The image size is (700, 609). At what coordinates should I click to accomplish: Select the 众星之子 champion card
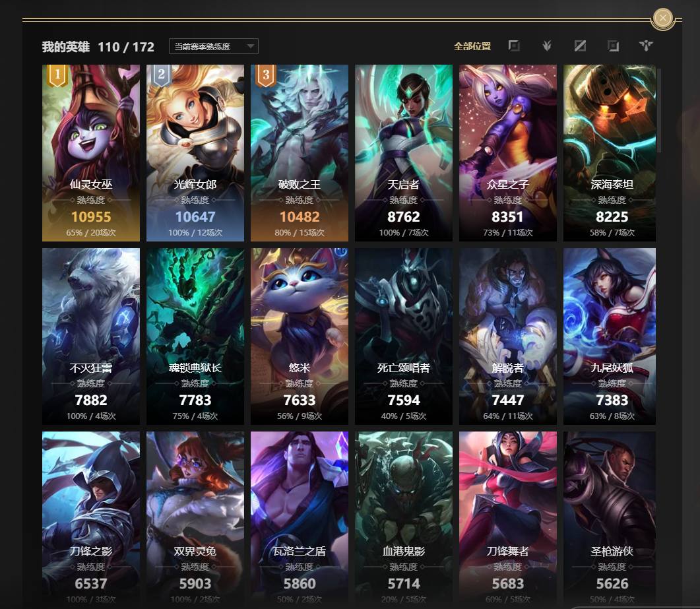tap(508, 153)
